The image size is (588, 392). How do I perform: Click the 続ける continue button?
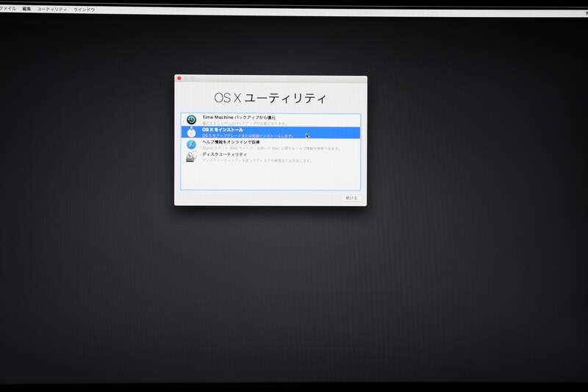[351, 198]
